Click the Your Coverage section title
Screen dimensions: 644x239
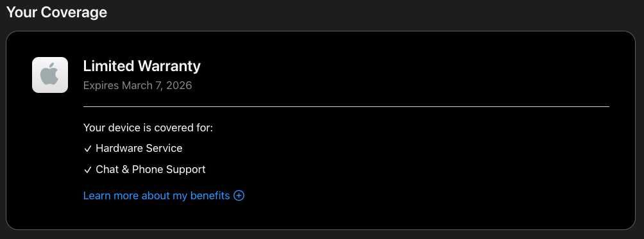[x=56, y=12]
